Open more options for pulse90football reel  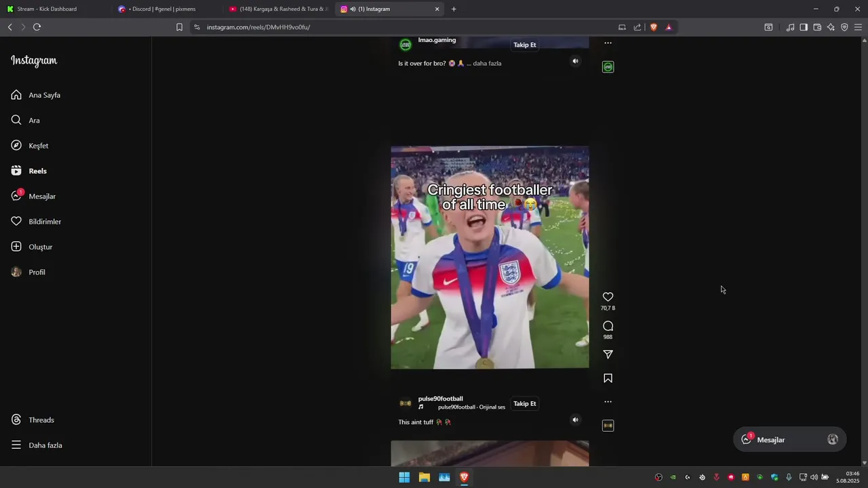[608, 402]
